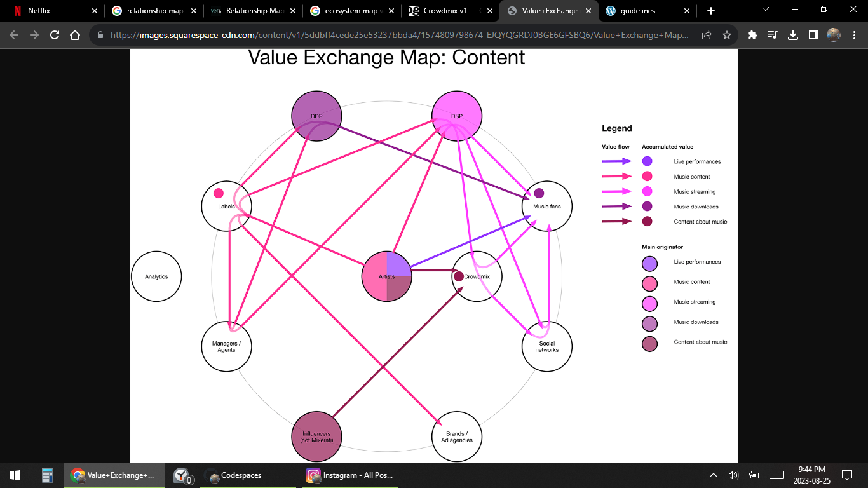Toggle the Chrome side panel
This screenshot has width=868, height=488.
point(813,36)
